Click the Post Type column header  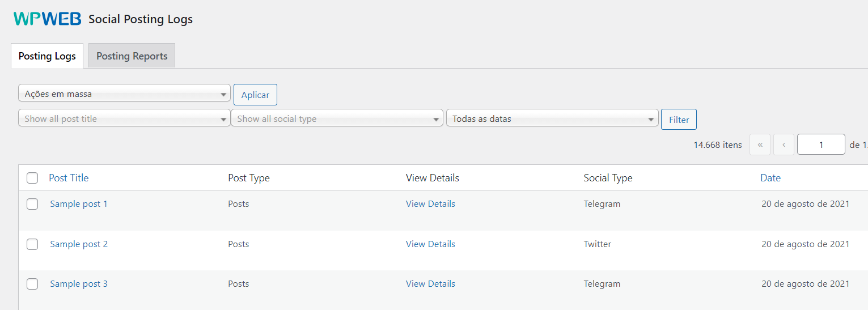click(249, 178)
